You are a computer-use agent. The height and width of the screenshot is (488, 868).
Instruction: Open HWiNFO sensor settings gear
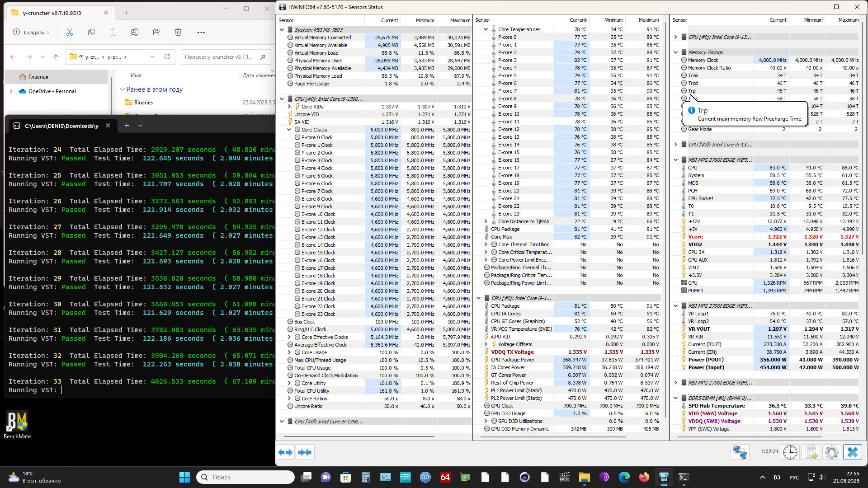[x=831, y=452]
